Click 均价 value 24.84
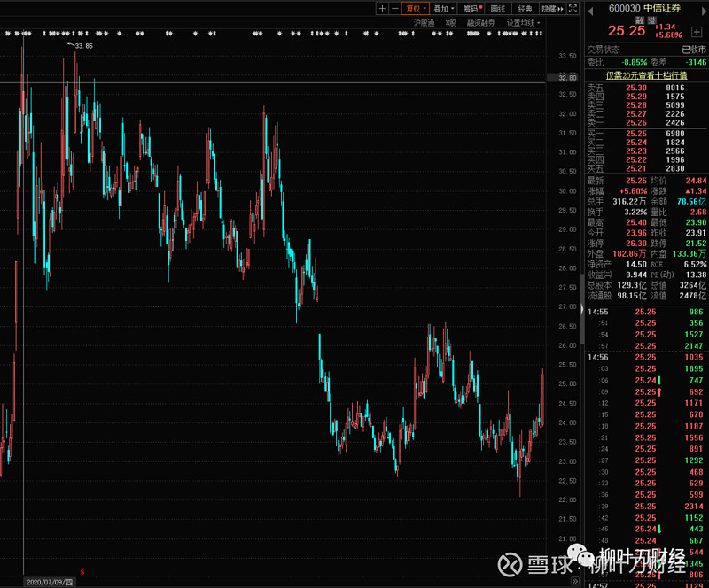 pos(696,181)
